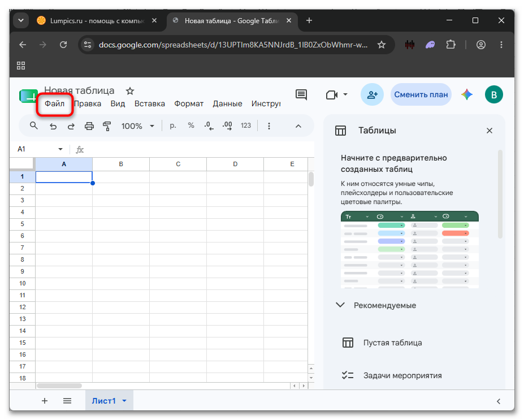The width and height of the screenshot is (524, 420).
Task: Open the Файл menu
Action: 54,103
